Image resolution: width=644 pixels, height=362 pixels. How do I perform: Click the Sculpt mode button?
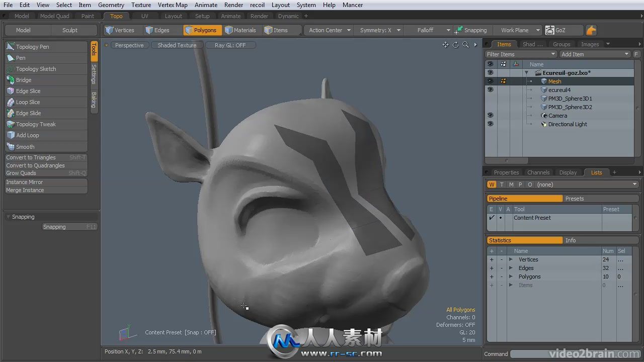click(70, 30)
